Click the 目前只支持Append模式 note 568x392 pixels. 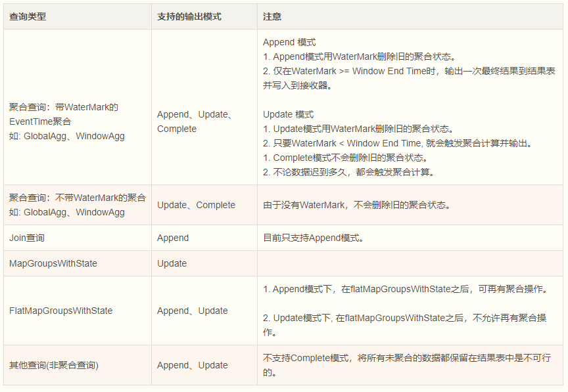pyautogui.click(x=314, y=238)
